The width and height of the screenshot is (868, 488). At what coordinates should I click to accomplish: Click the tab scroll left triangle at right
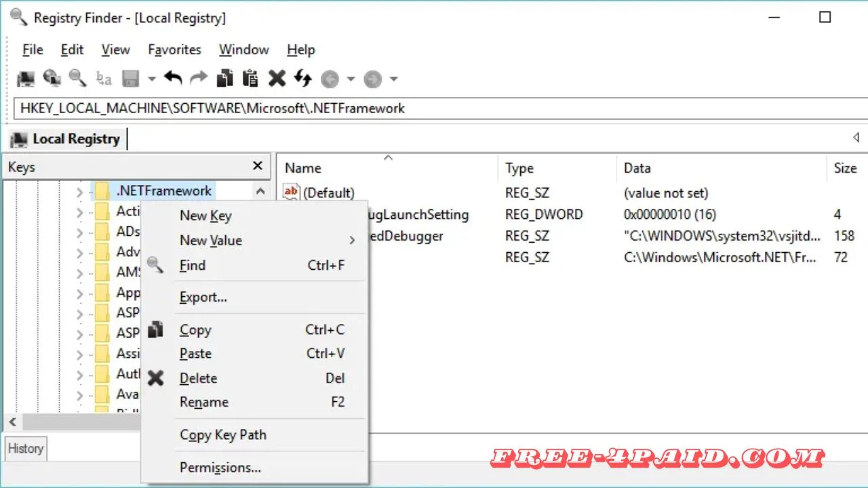click(x=856, y=138)
